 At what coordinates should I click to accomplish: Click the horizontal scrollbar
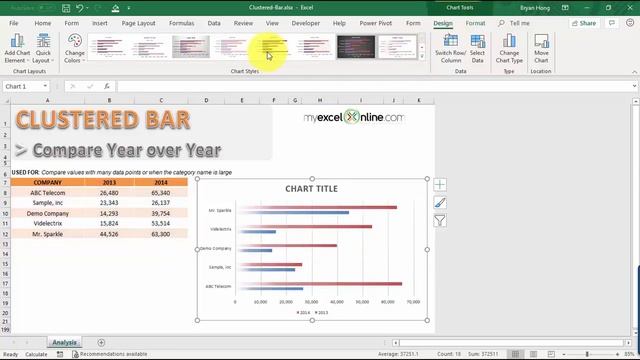coord(511,343)
